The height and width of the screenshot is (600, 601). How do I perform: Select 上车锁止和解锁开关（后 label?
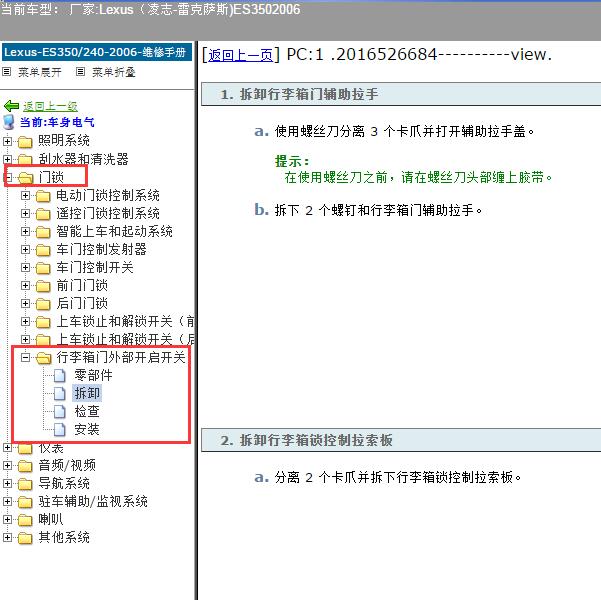point(125,340)
